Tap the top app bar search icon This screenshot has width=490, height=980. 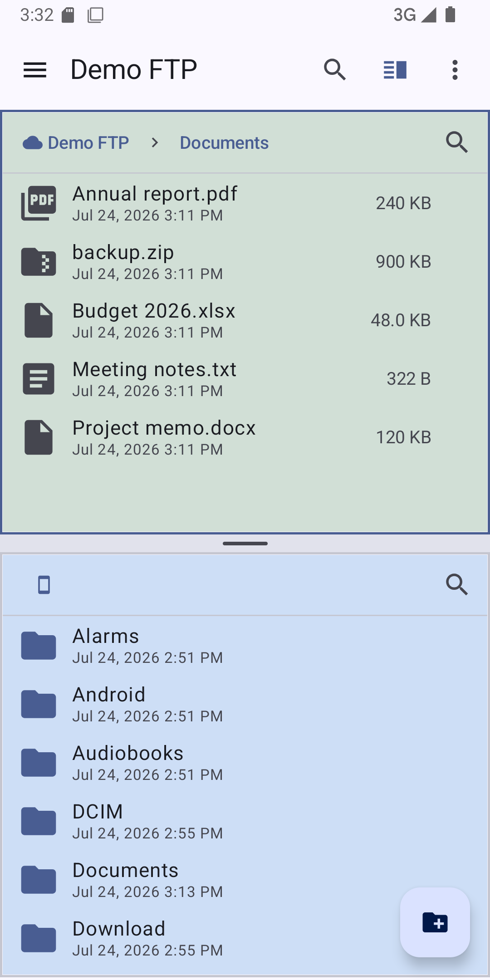pos(335,70)
